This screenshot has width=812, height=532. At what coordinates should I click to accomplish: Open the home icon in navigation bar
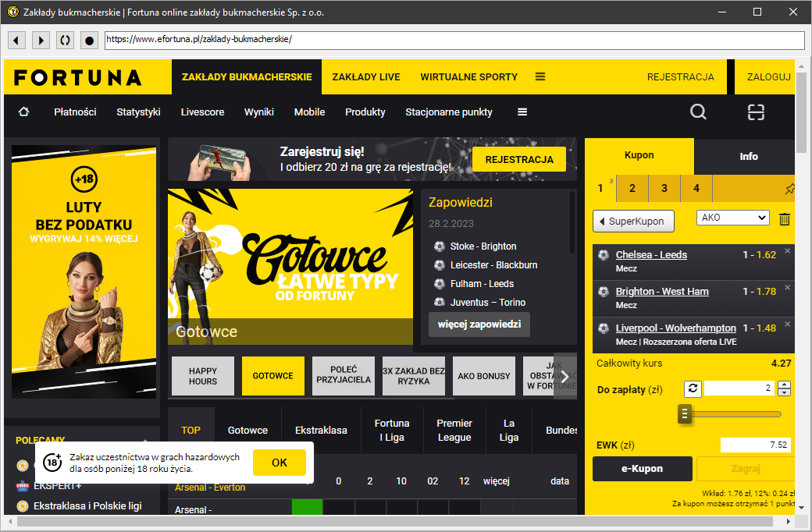click(24, 112)
